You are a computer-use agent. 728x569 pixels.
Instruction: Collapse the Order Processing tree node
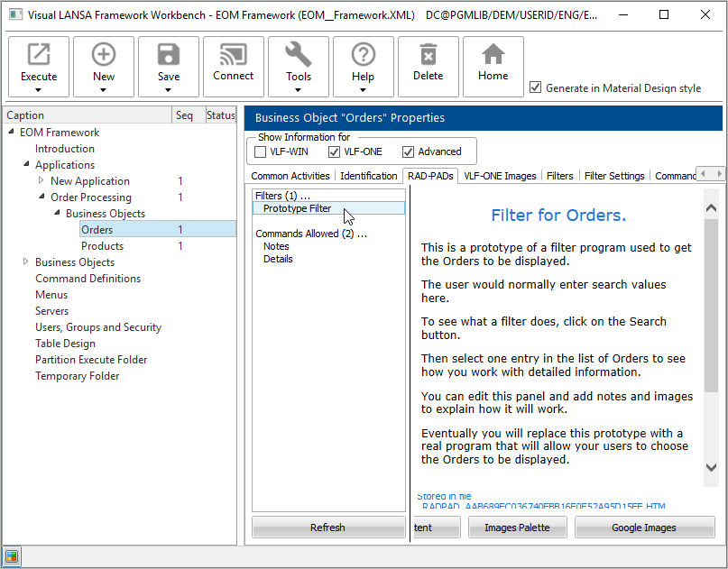click(x=41, y=197)
